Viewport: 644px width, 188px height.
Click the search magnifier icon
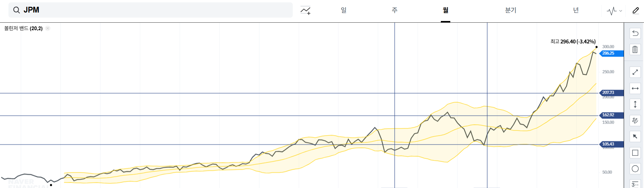[x=16, y=10]
